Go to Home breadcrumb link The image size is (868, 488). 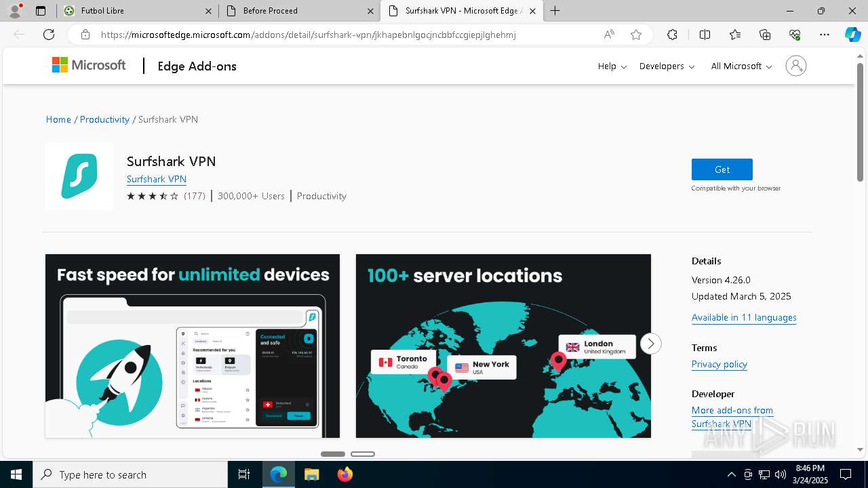click(x=58, y=119)
